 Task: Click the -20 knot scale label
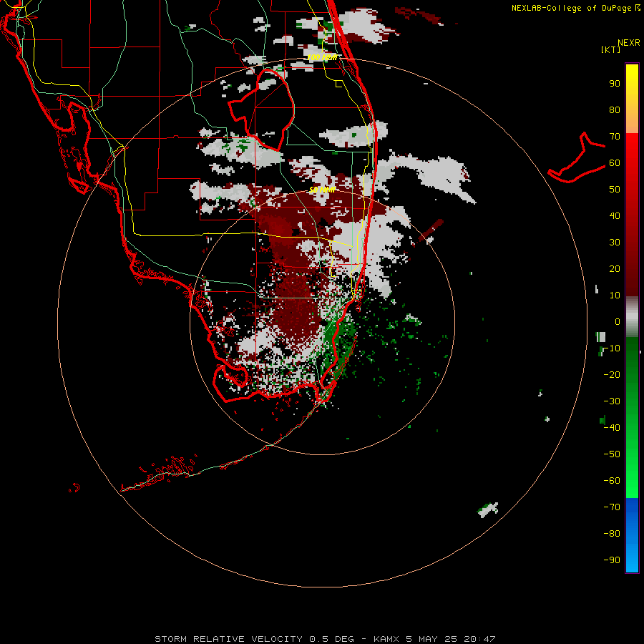(x=612, y=375)
